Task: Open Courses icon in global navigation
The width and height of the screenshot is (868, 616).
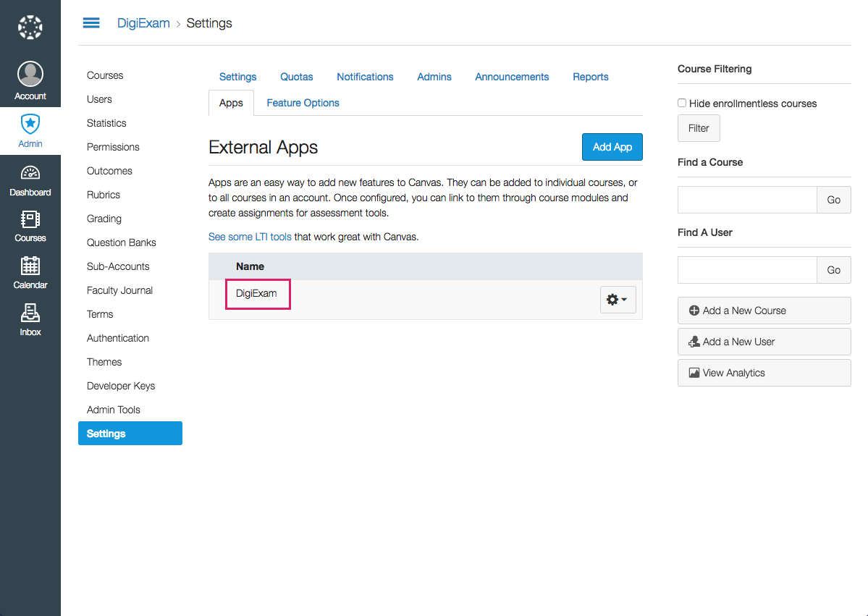Action: click(x=30, y=227)
